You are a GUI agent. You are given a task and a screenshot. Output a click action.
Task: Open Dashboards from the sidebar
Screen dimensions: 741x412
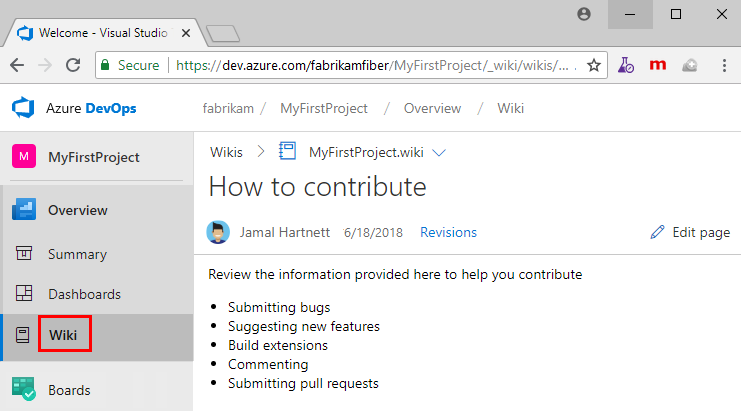tap(84, 294)
